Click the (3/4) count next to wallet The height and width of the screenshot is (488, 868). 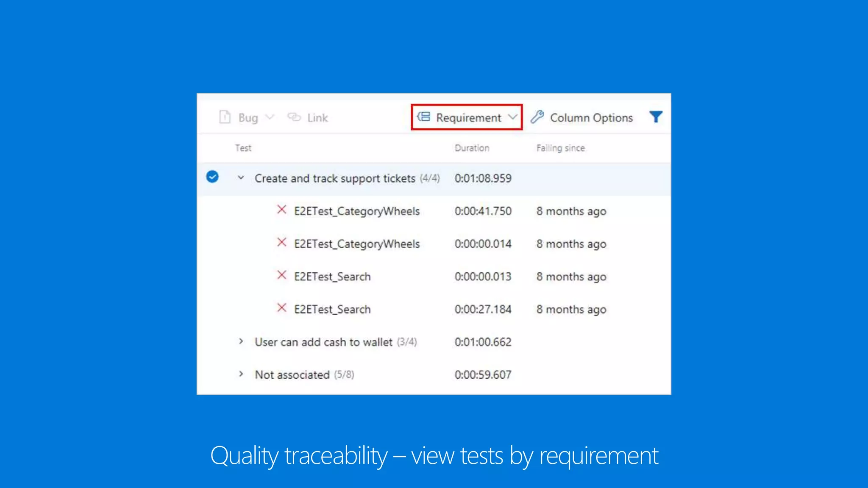click(x=407, y=342)
